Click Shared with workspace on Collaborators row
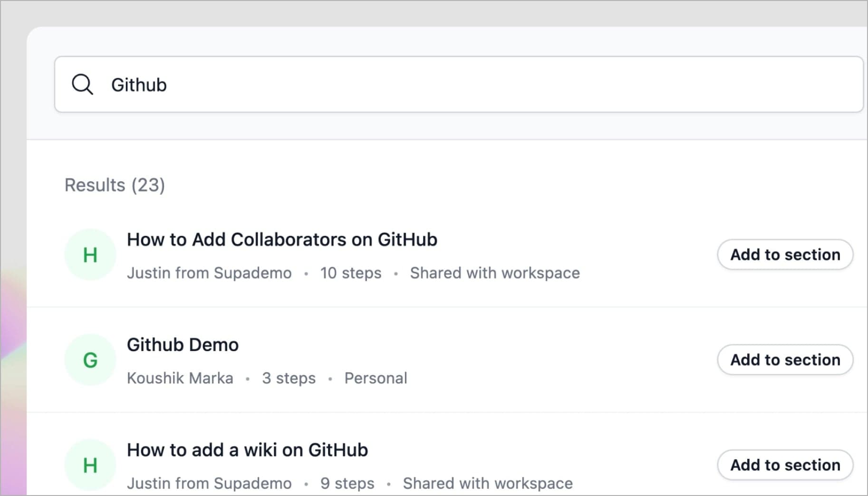 pos(495,273)
